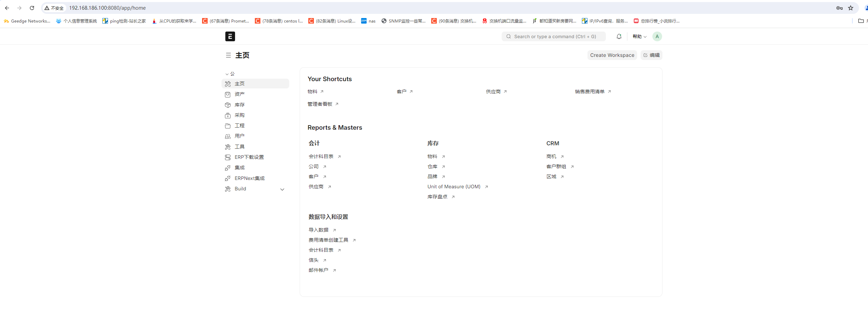Click the user avatar icon
Screen dimensions: 868x319
[657, 36]
